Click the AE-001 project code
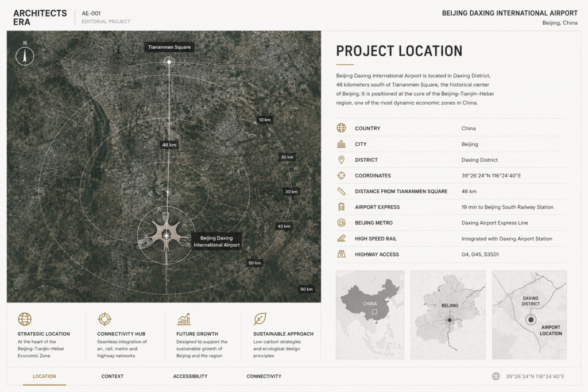Viewport: 588px width, 392px height. pyautogui.click(x=91, y=13)
